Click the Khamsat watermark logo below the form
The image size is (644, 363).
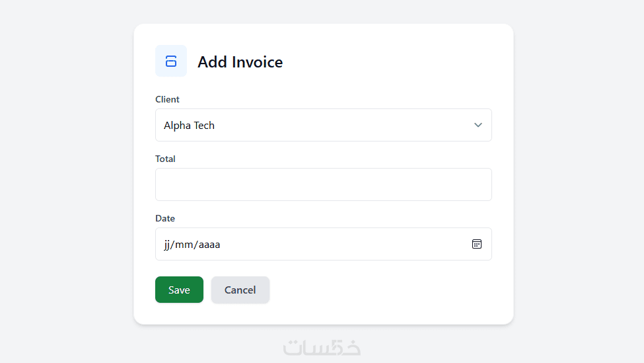tap(322, 347)
